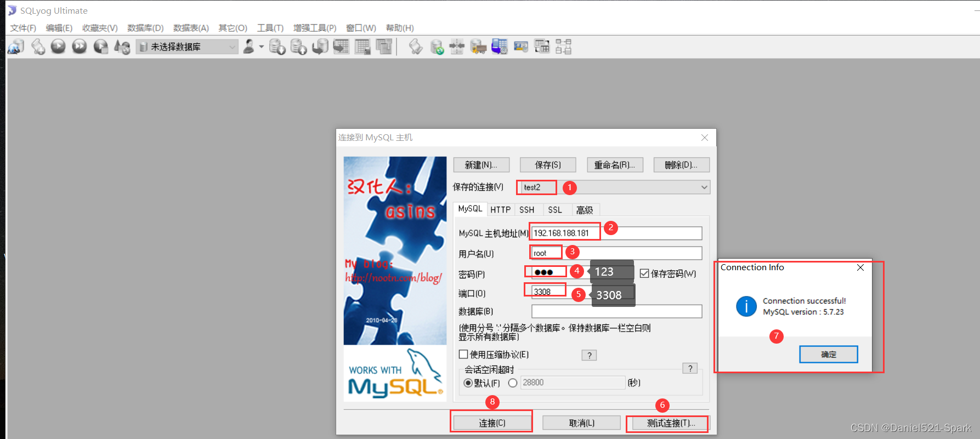The width and height of the screenshot is (980, 439).
Task: Open the 帮助(H) menu
Action: [x=400, y=28]
